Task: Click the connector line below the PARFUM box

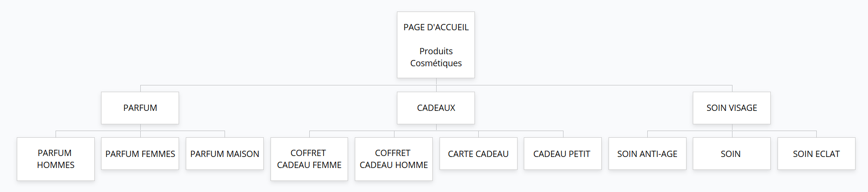Action: pyautogui.click(x=140, y=127)
